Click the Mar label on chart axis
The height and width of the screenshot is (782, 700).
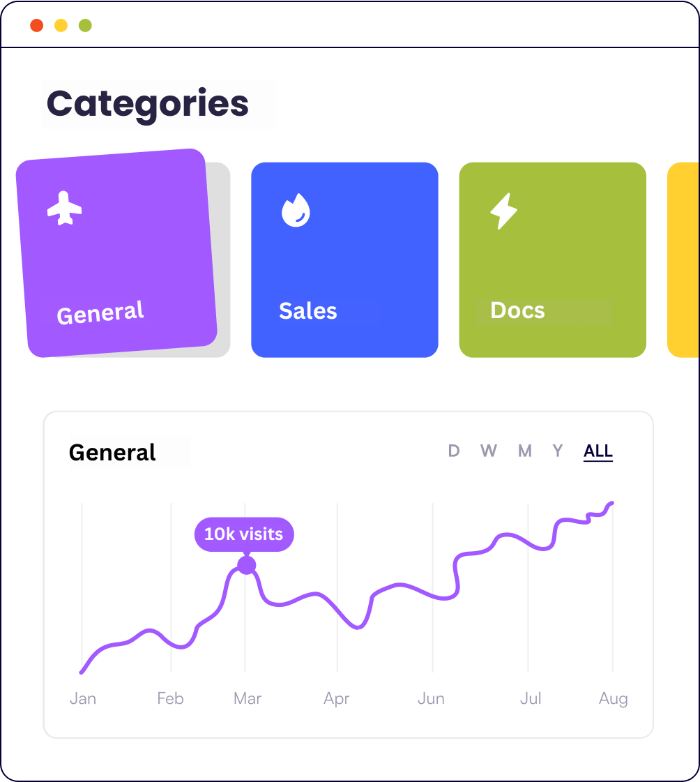coord(248,698)
